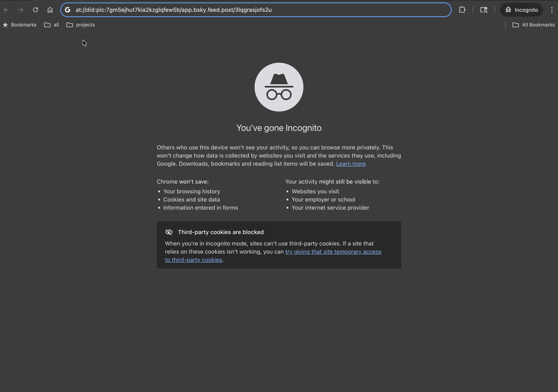
Task: Click the 'Bookmarks' label on the bookmarks bar
Action: click(x=23, y=25)
